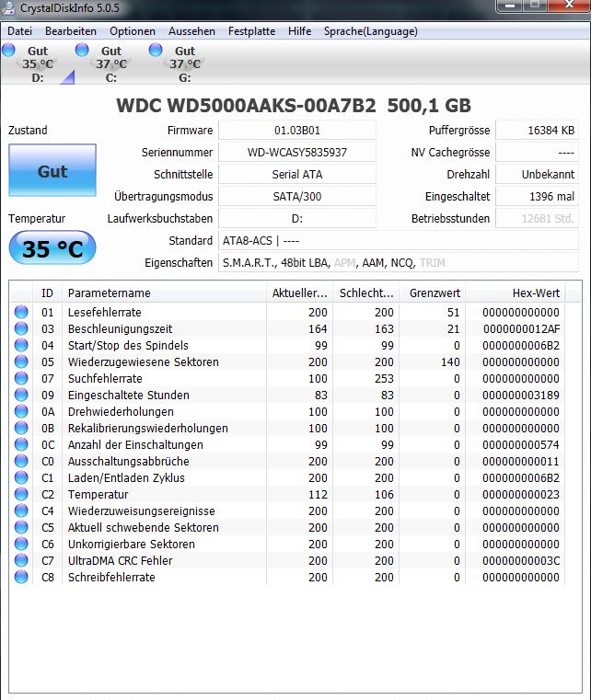Image resolution: width=591 pixels, height=700 pixels.
Task: Click the ID column header
Action: (47, 293)
